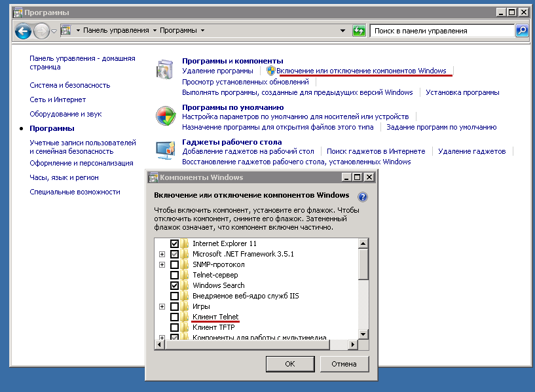Click the Forward navigation arrow button

(41, 31)
